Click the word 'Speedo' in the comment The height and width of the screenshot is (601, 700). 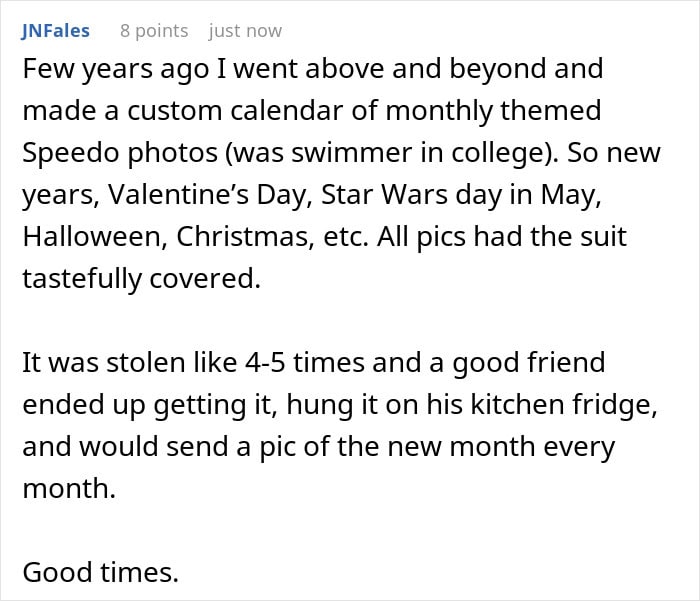click(68, 153)
